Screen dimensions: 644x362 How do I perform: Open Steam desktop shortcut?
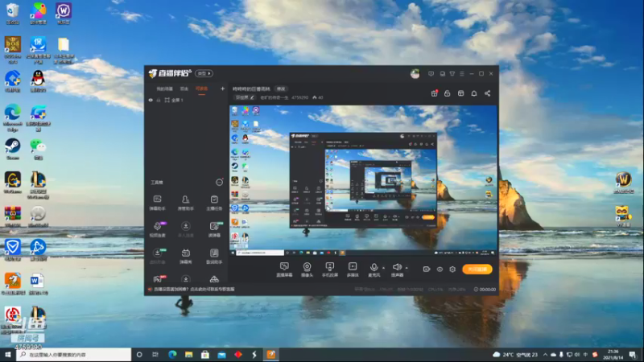coord(13,149)
